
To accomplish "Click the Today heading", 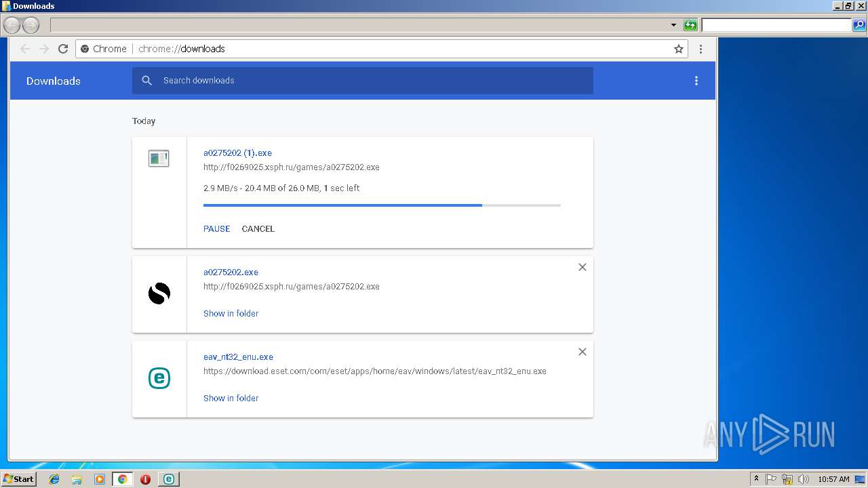I will [144, 121].
